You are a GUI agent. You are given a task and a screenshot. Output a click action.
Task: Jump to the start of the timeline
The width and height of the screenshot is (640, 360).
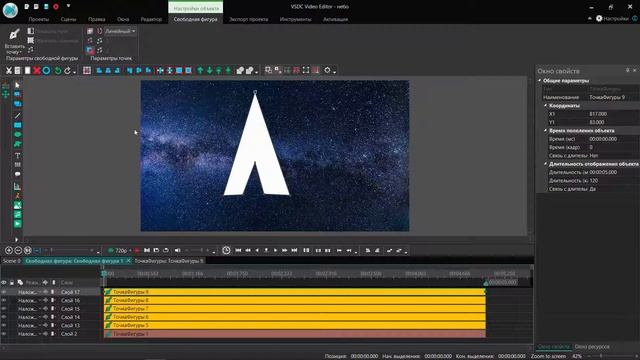click(x=238, y=250)
